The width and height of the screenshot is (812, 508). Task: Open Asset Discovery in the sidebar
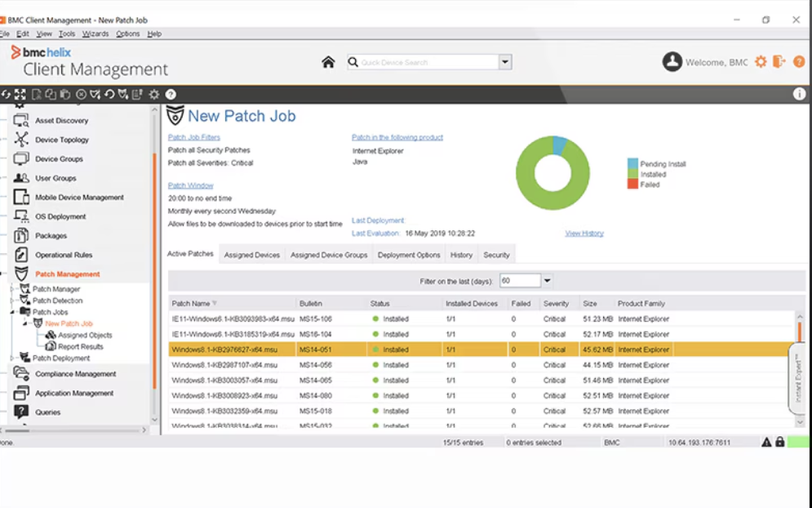pyautogui.click(x=61, y=121)
